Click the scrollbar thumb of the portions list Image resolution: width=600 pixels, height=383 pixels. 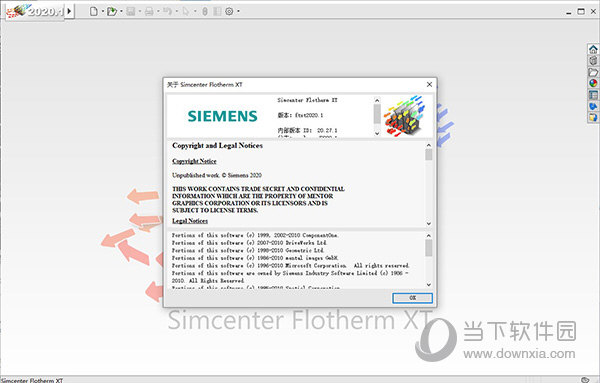coord(429,248)
